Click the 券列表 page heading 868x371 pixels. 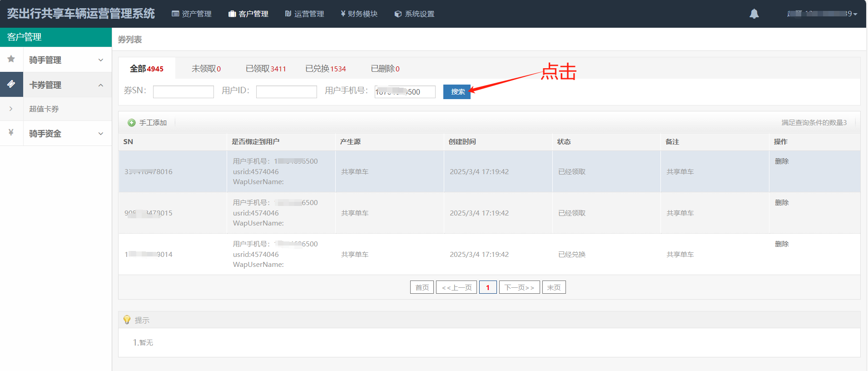[130, 40]
